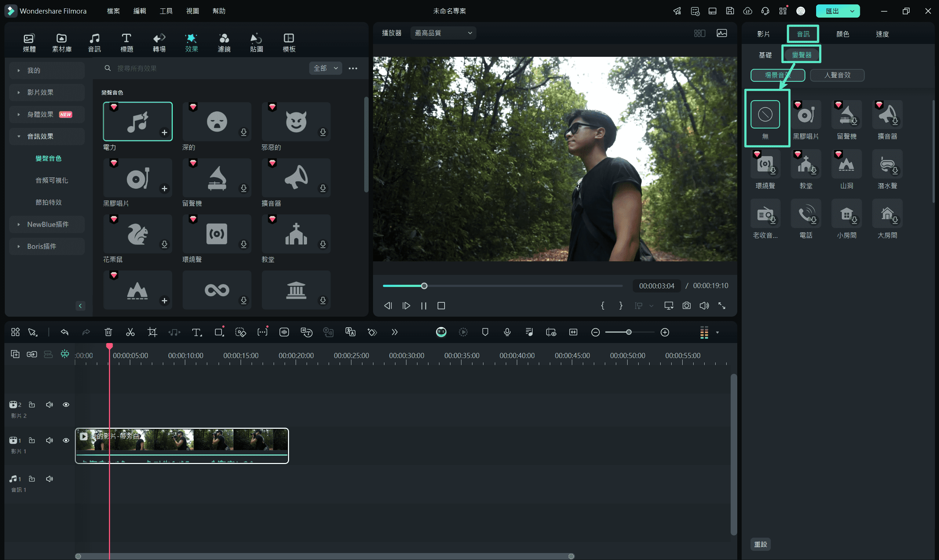
Task: Drag the playback progress slider
Action: [424, 285]
